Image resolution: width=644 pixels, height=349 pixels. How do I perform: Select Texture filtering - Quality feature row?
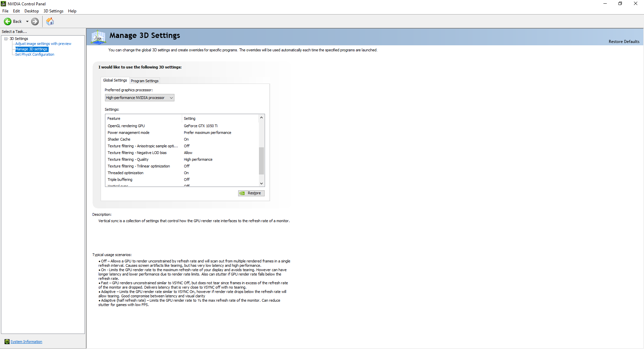tap(182, 159)
